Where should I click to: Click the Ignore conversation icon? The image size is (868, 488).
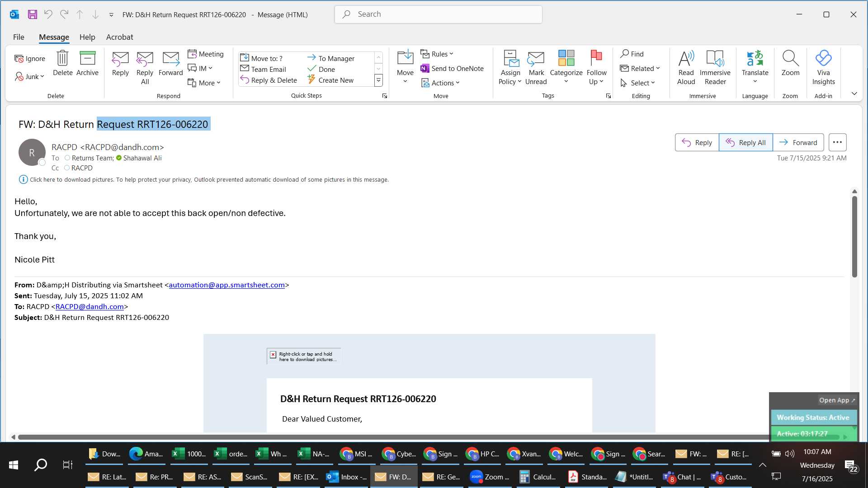coord(30,58)
